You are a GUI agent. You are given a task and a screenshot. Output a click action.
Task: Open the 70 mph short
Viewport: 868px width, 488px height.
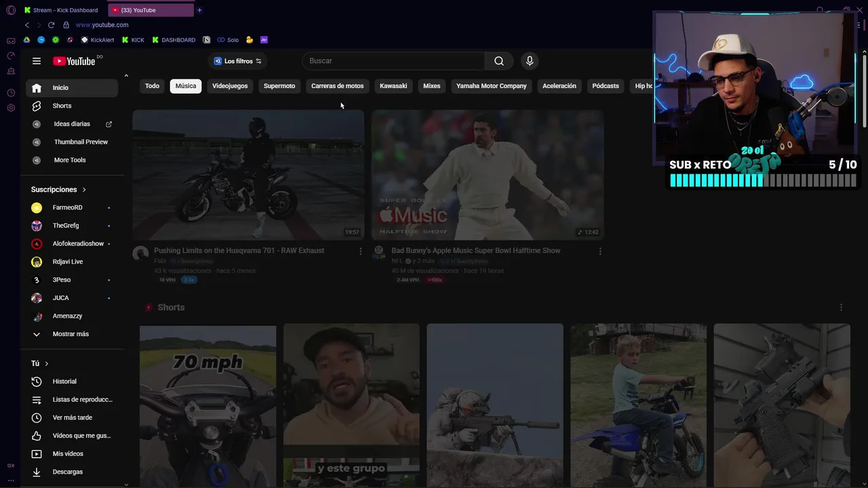[x=208, y=406]
